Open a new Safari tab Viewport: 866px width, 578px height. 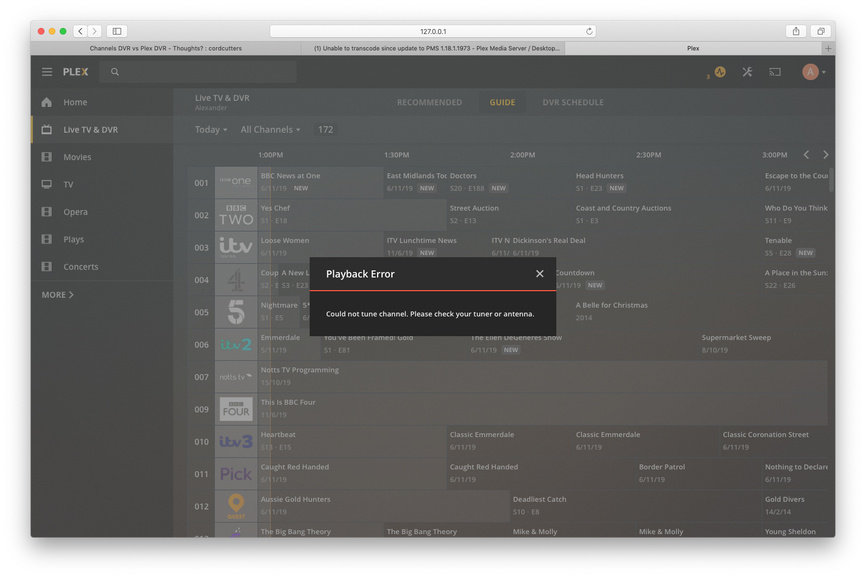click(x=828, y=49)
